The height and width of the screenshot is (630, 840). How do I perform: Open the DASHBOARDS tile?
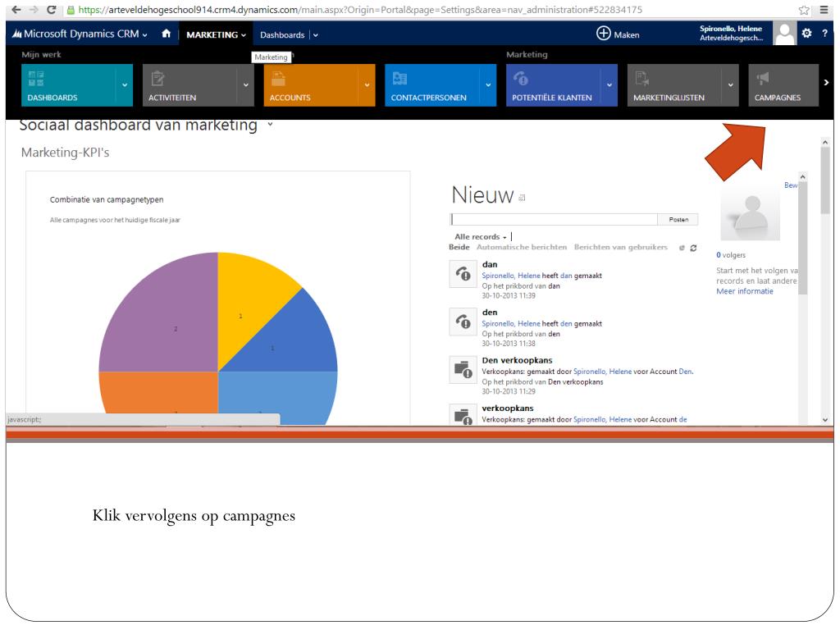click(x=69, y=85)
